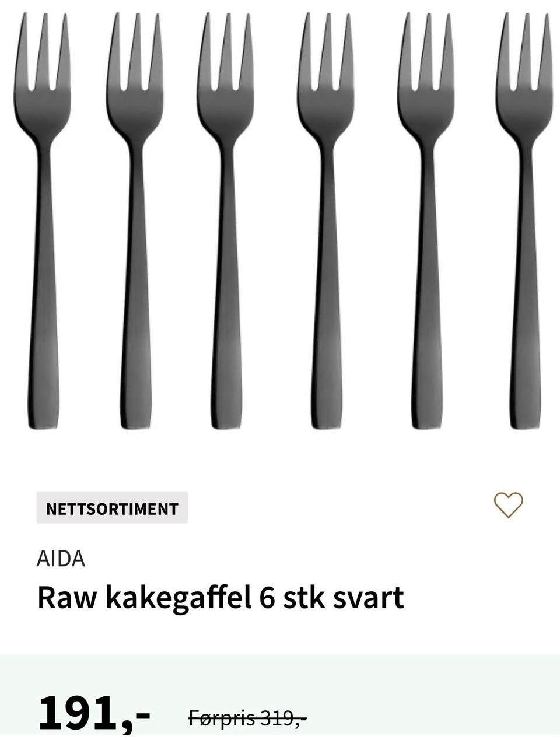The width and height of the screenshot is (560, 740).
Task: Click the word svart in product title
Action: click(369, 599)
